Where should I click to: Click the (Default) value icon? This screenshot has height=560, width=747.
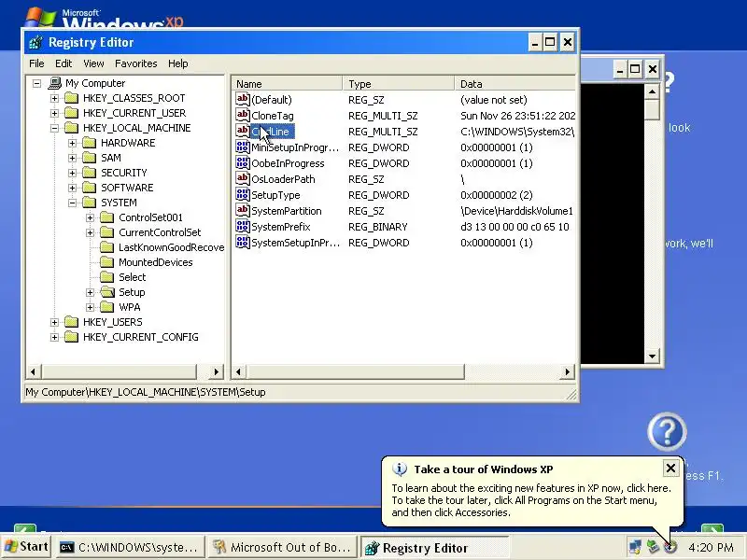(x=243, y=100)
